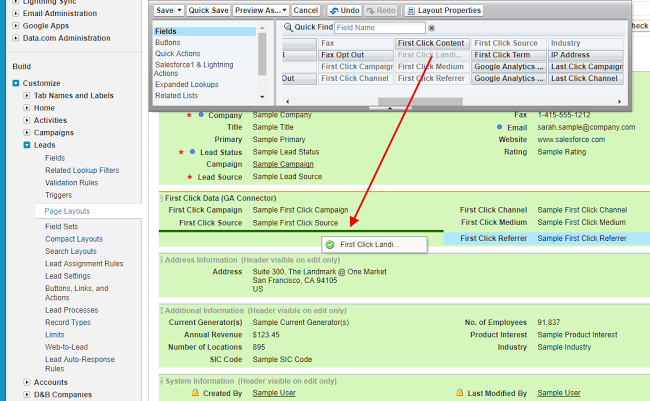The width and height of the screenshot is (650, 401).
Task: Open Web-to-Lead link
Action: pos(66,347)
